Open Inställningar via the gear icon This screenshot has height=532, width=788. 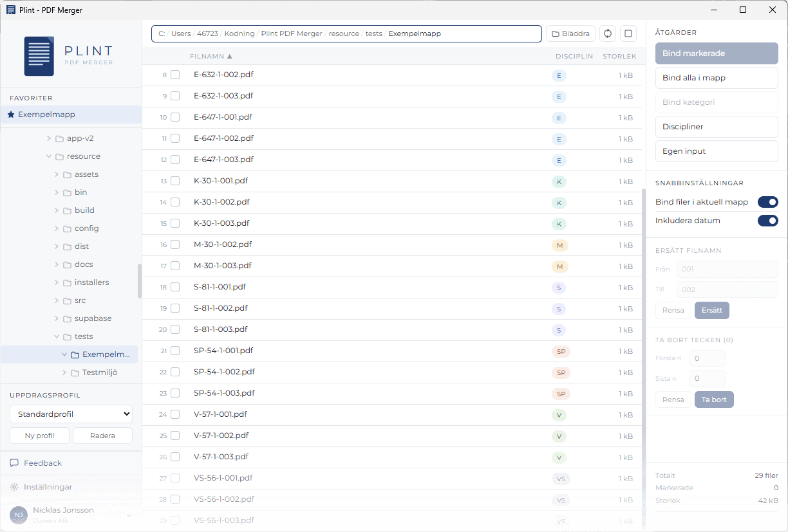(x=14, y=487)
